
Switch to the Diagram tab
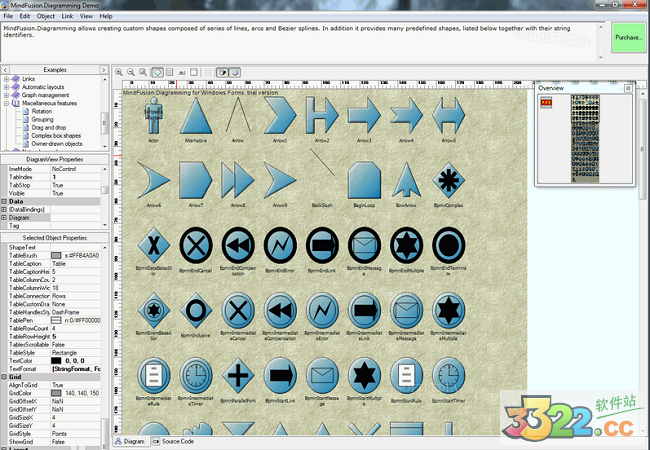click(130, 441)
